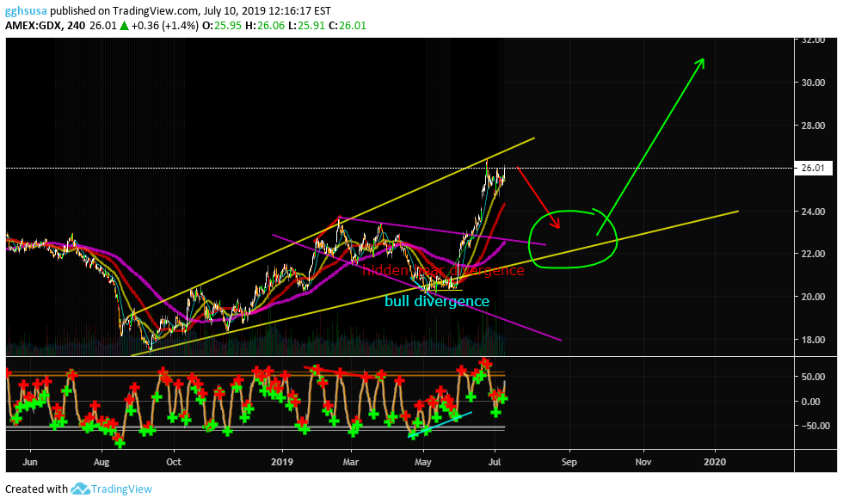Screen dimensions: 843x504
Task: Click the +0.36 (+1.4%) change value
Action: [x=165, y=25]
